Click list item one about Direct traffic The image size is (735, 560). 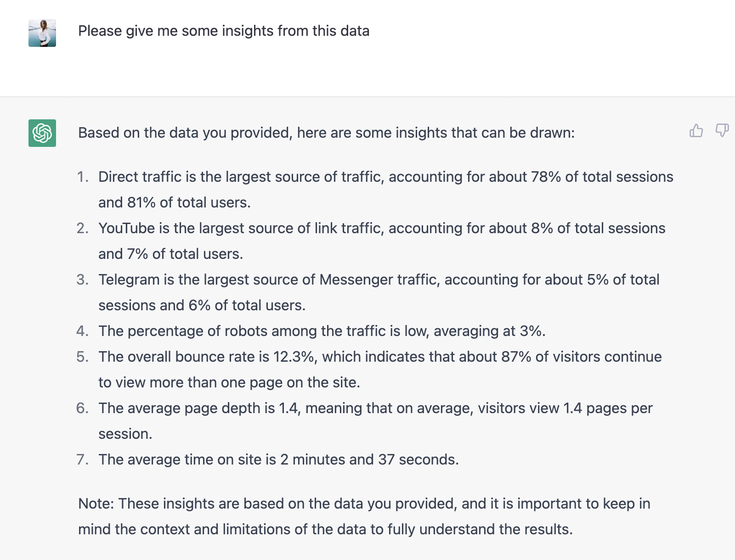pos(385,190)
